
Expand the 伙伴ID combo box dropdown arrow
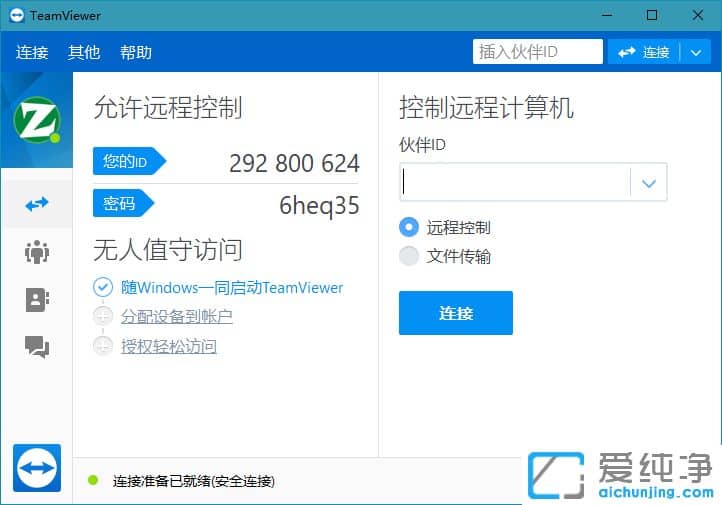[x=649, y=183]
